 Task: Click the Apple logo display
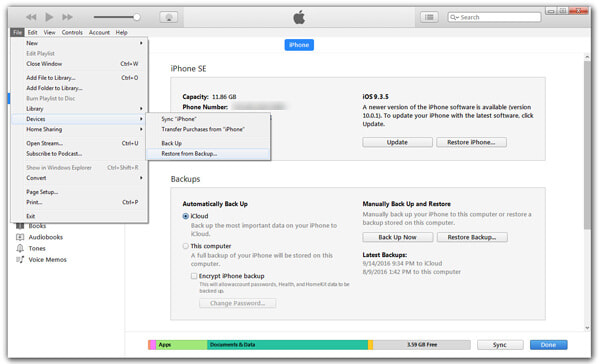299,17
